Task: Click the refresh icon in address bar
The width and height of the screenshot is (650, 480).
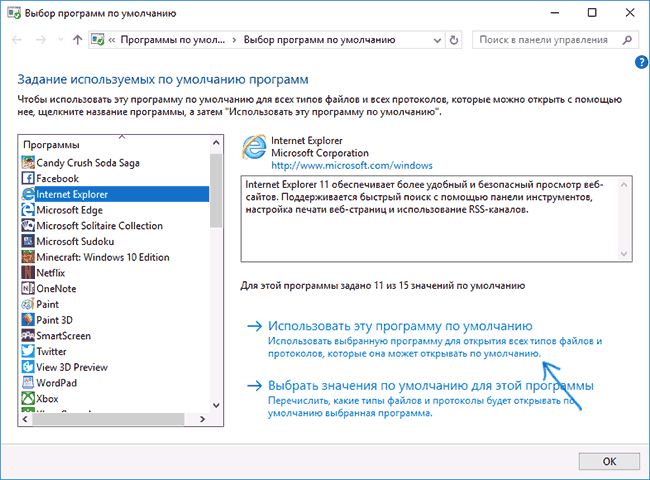Action: (x=454, y=40)
